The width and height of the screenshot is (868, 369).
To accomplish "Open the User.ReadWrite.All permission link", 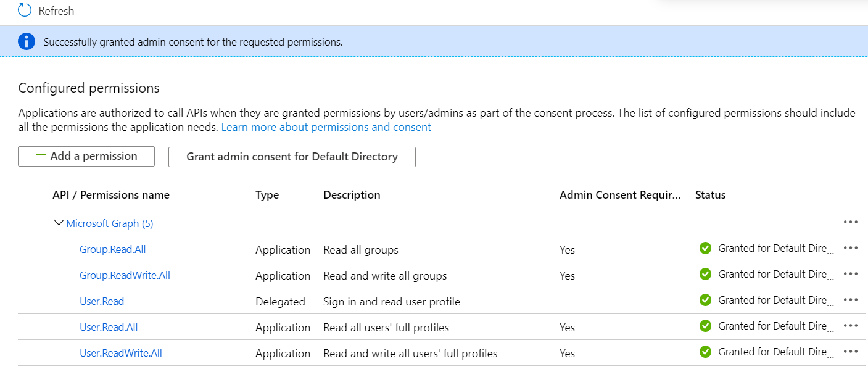I will tap(121, 354).
